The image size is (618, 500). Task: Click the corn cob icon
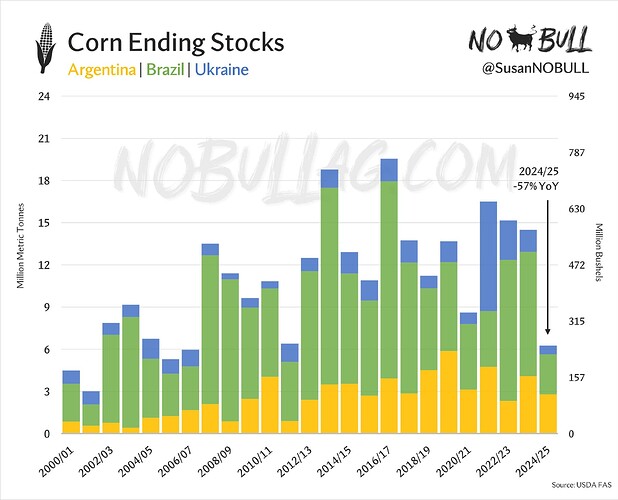[x=45, y=48]
